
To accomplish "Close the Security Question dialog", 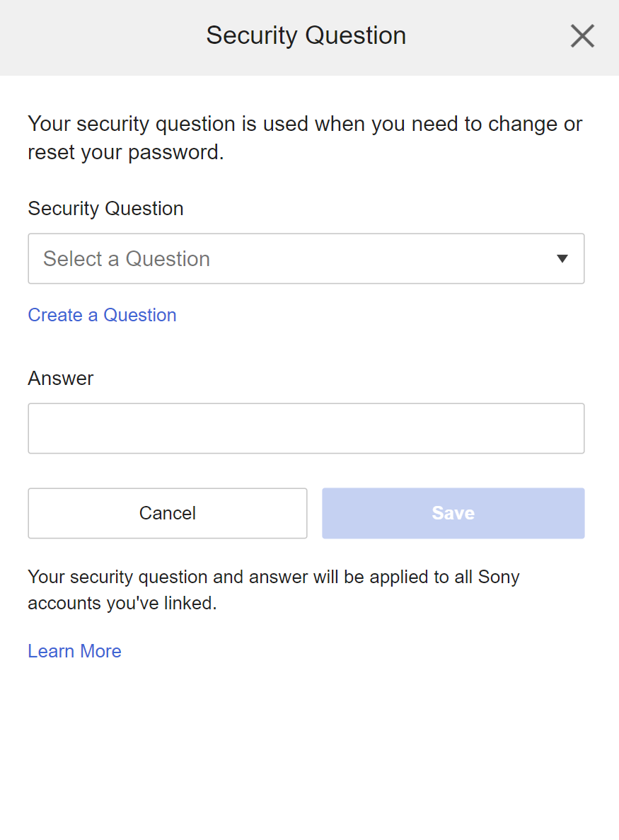I will [x=582, y=35].
